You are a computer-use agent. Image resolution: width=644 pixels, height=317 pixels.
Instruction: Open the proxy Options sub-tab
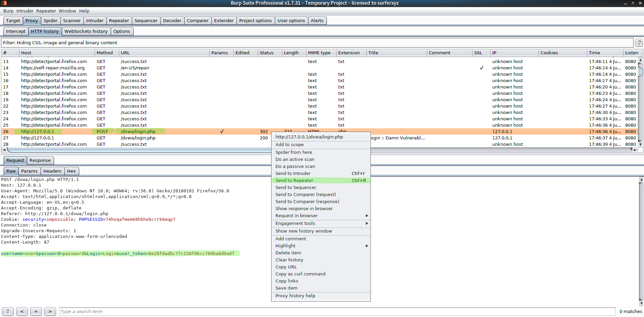(x=122, y=31)
